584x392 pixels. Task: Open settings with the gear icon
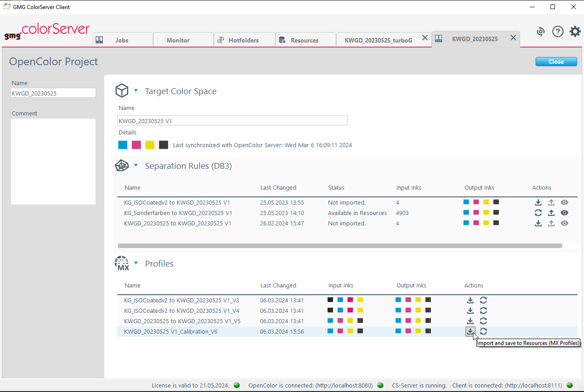575,31
